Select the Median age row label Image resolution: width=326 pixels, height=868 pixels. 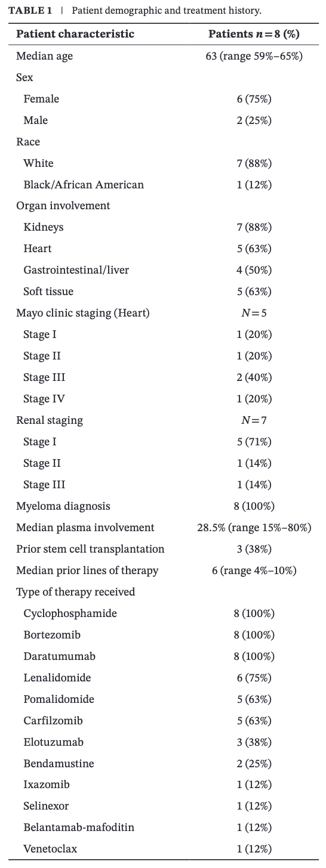[45, 56]
